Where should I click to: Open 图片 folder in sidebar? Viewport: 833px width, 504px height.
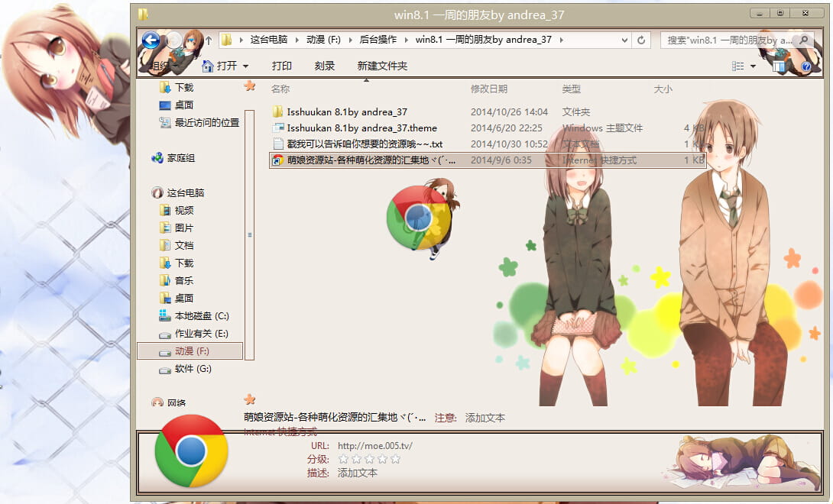[184, 228]
